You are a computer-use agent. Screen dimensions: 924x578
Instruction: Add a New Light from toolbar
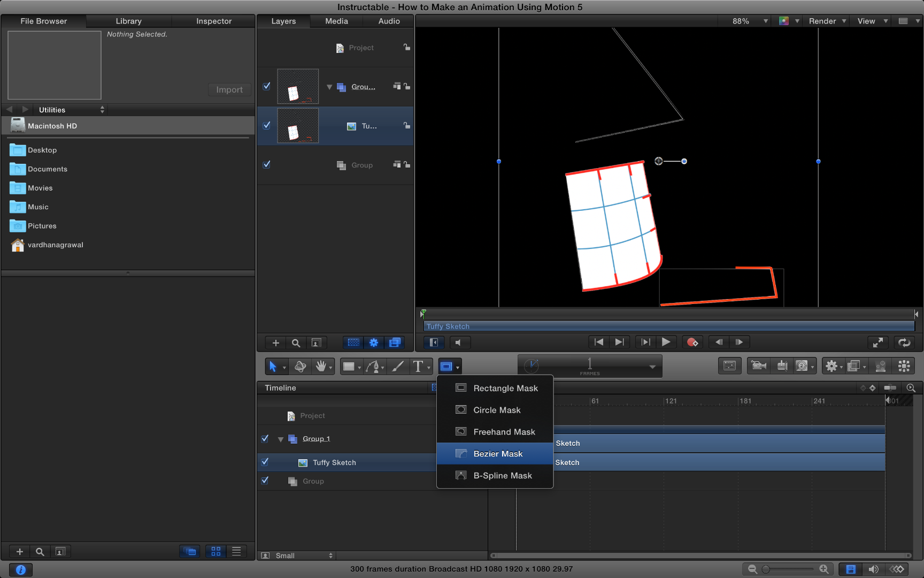782,366
